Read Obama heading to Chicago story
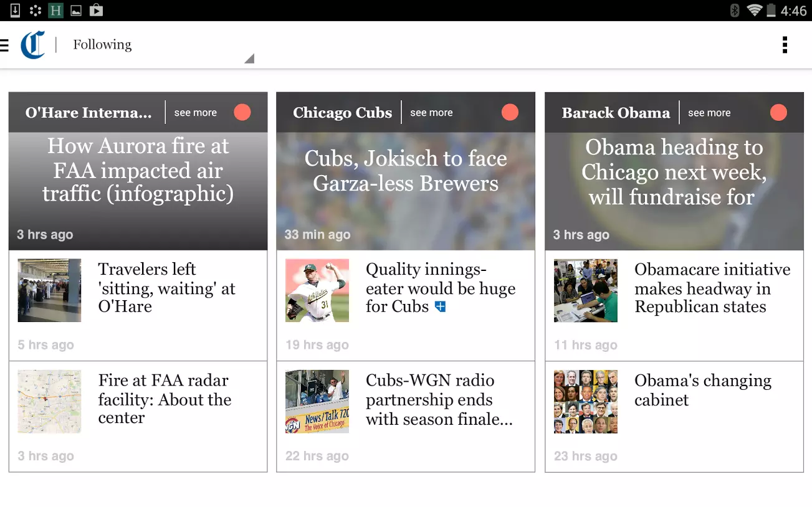This screenshot has width=812, height=507. 674,172
